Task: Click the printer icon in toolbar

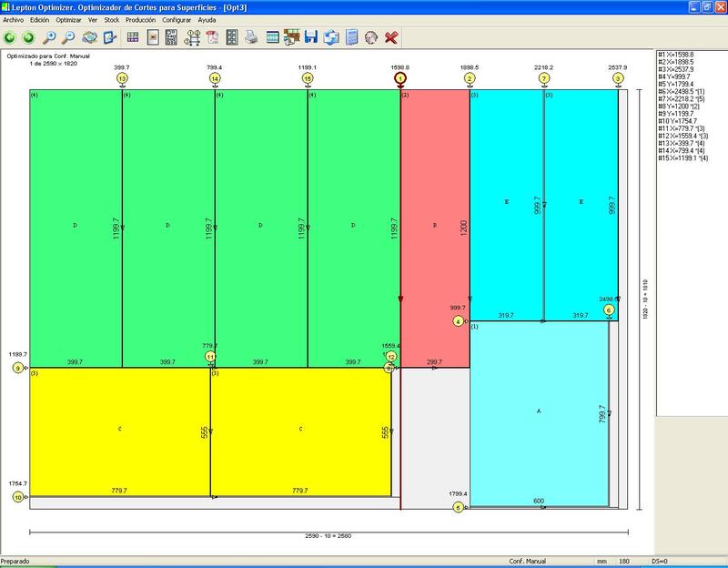Action: 252,38
